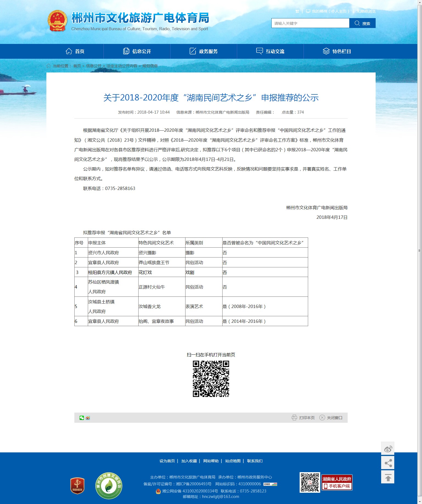Open floating Weibo sidebar button
Screen dimensions: 422x504
pos(388,449)
